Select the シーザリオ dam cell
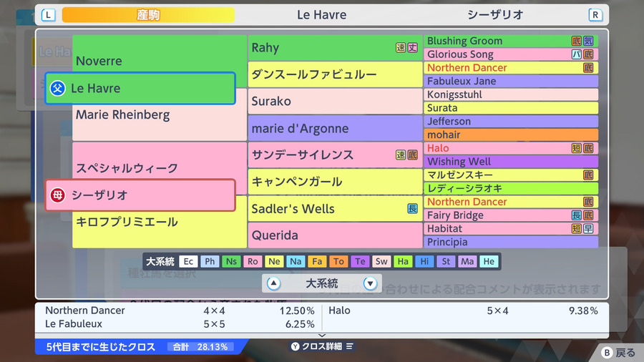The image size is (644, 362). click(x=140, y=195)
